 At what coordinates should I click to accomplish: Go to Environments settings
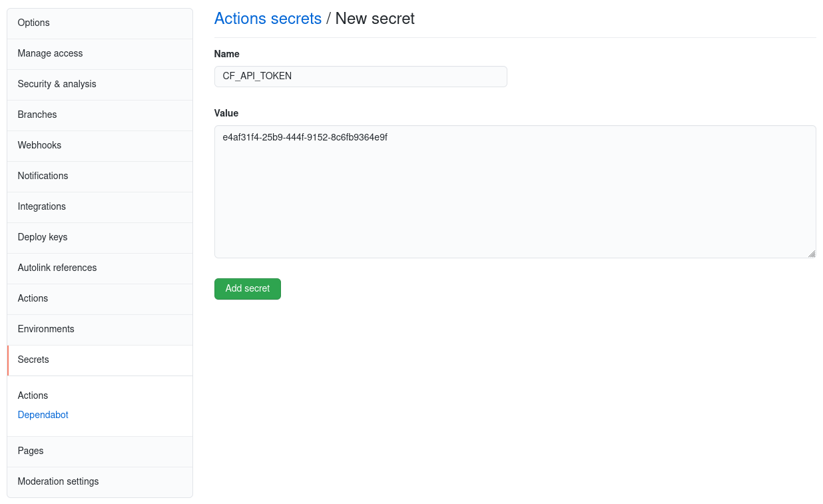click(x=46, y=329)
